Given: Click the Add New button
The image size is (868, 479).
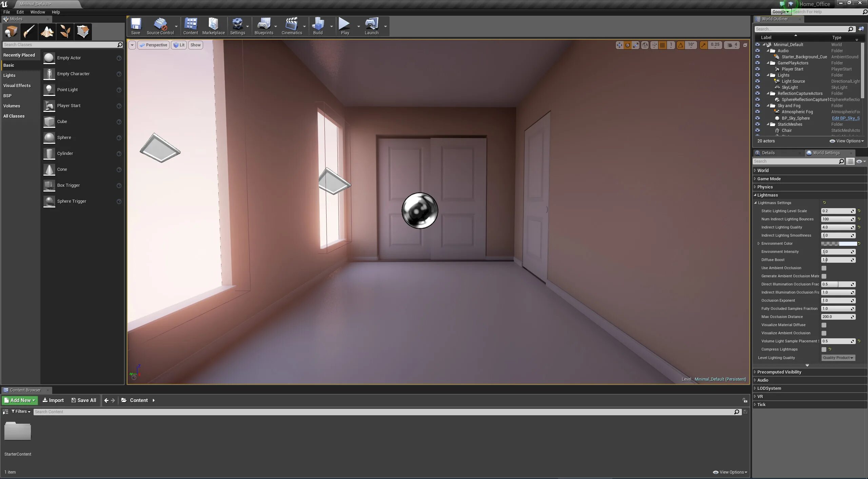Looking at the screenshot, I should tap(20, 400).
